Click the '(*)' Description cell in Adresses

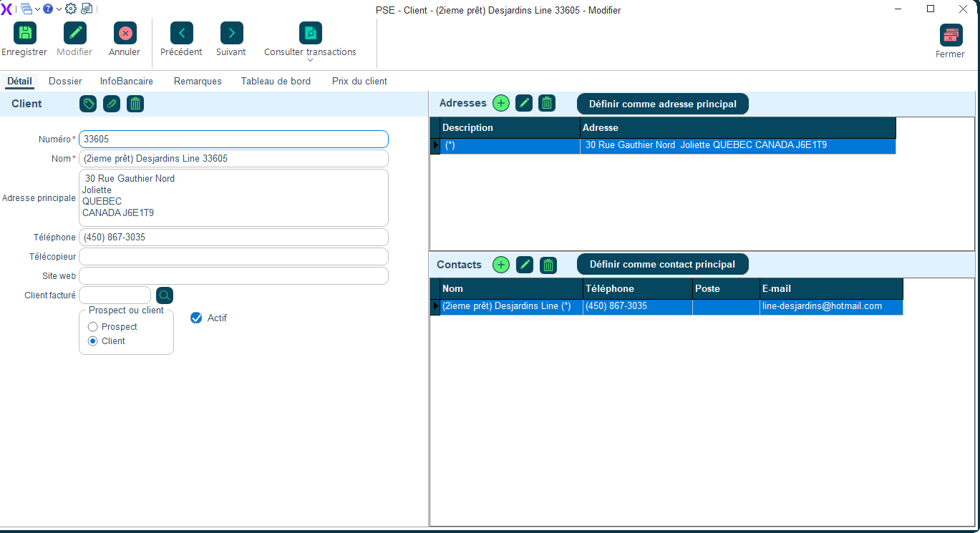coord(510,145)
